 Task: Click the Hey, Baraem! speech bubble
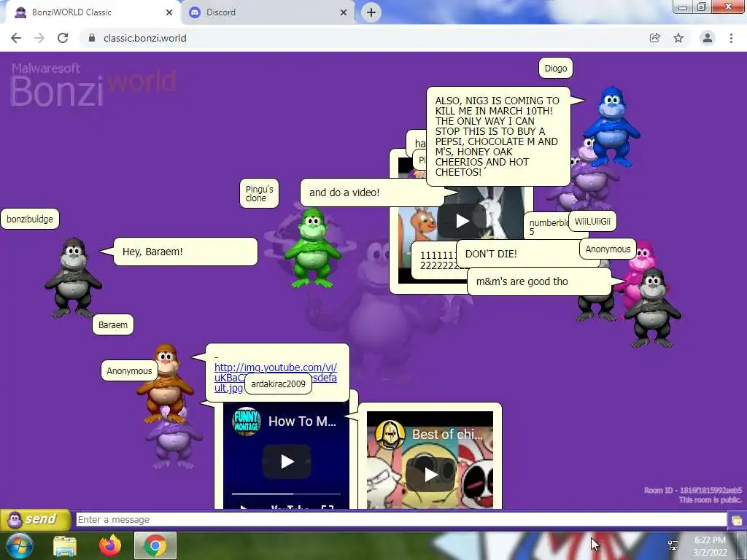point(185,252)
